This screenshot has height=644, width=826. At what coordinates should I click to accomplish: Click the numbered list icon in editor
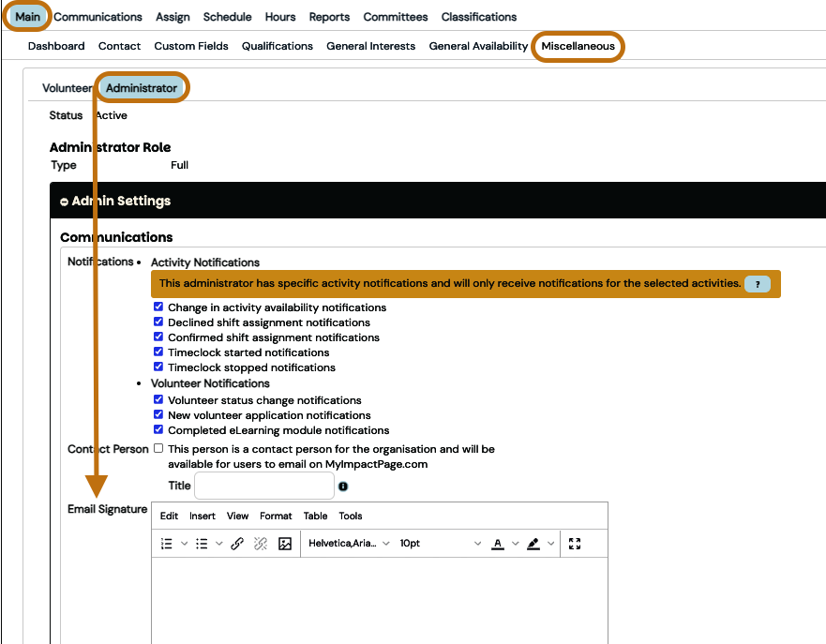click(167, 544)
